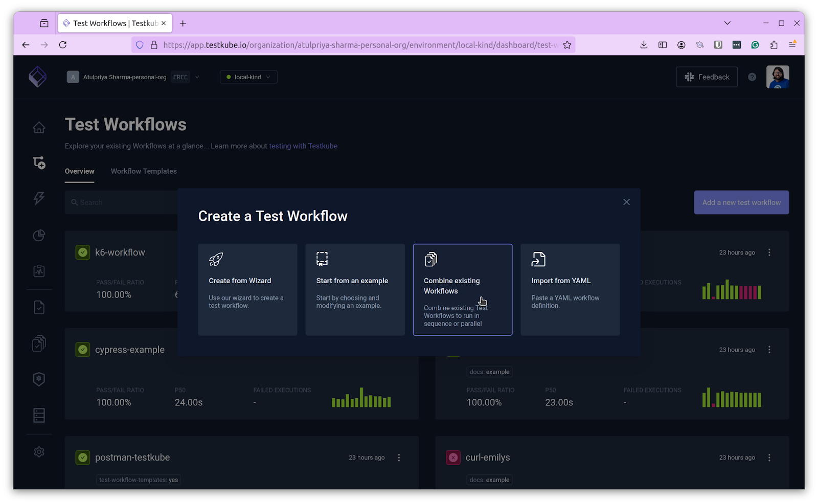The width and height of the screenshot is (818, 504).
Task: Click the Import YAML file icon
Action: point(538,259)
